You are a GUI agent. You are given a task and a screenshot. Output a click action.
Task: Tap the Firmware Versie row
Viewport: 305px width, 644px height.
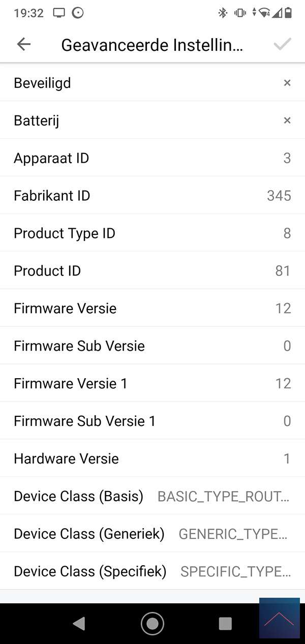click(152, 309)
